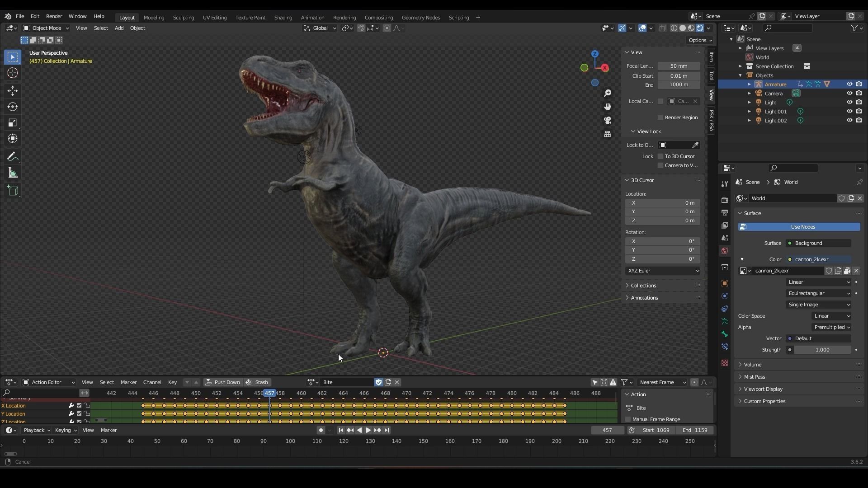This screenshot has height=488, width=868.
Task: Open the Add menu in viewport
Action: point(119,28)
